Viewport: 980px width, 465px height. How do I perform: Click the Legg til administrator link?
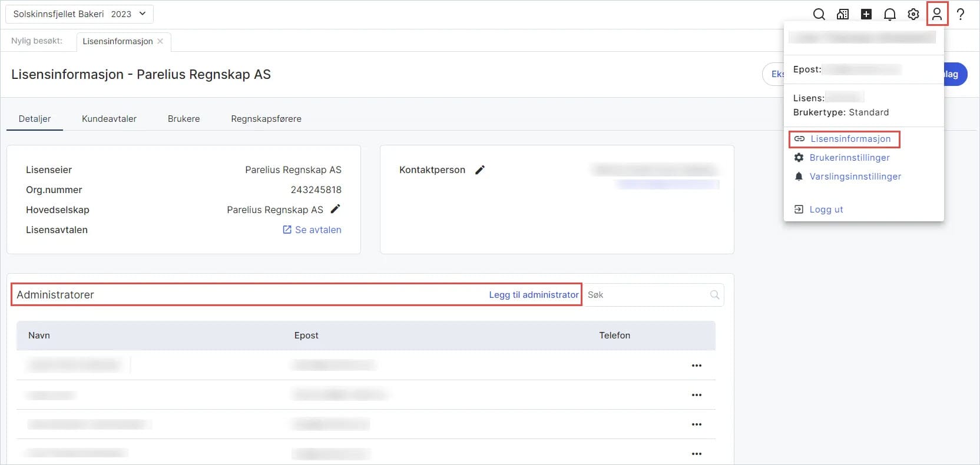click(x=534, y=295)
